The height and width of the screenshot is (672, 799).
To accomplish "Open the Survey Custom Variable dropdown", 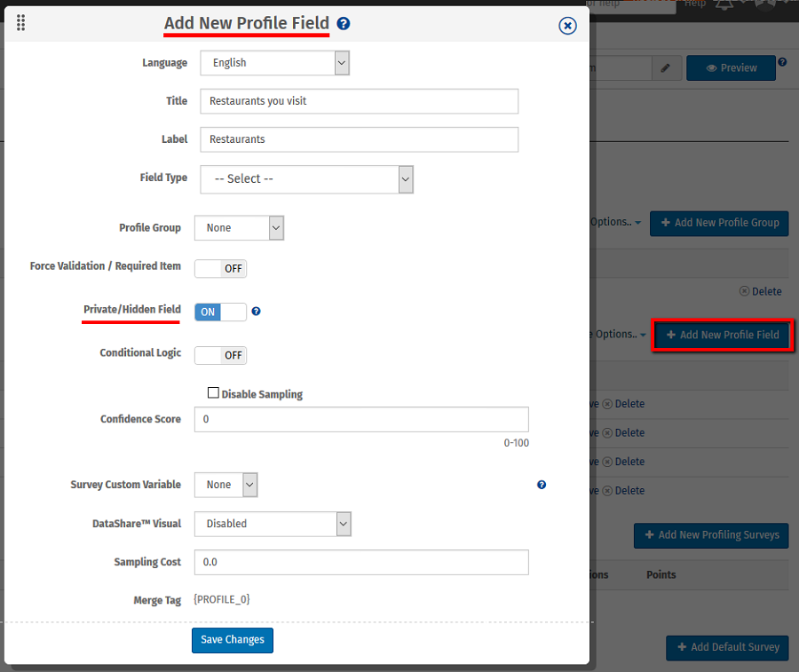I will pyautogui.click(x=225, y=485).
